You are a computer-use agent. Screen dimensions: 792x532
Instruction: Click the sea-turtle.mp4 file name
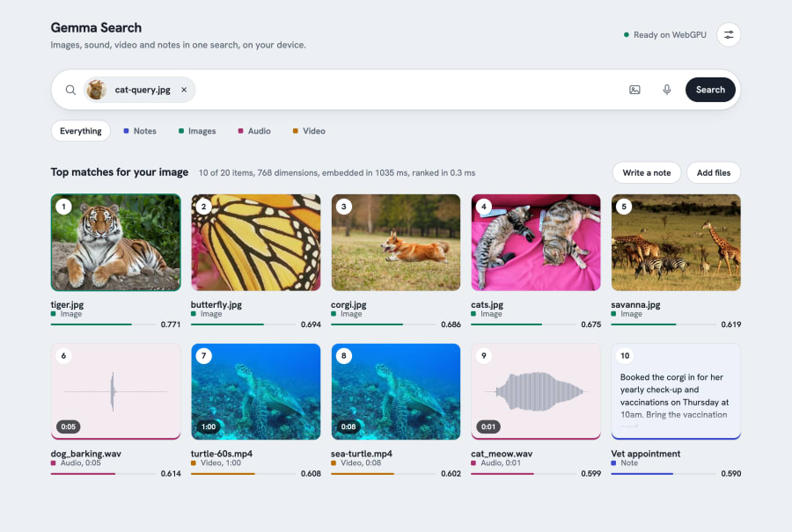tap(361, 453)
